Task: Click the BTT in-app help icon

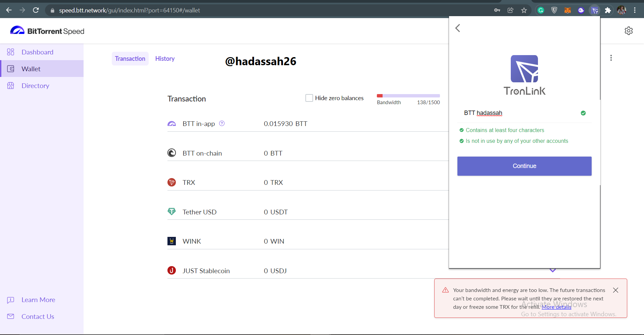Action: pos(222,123)
